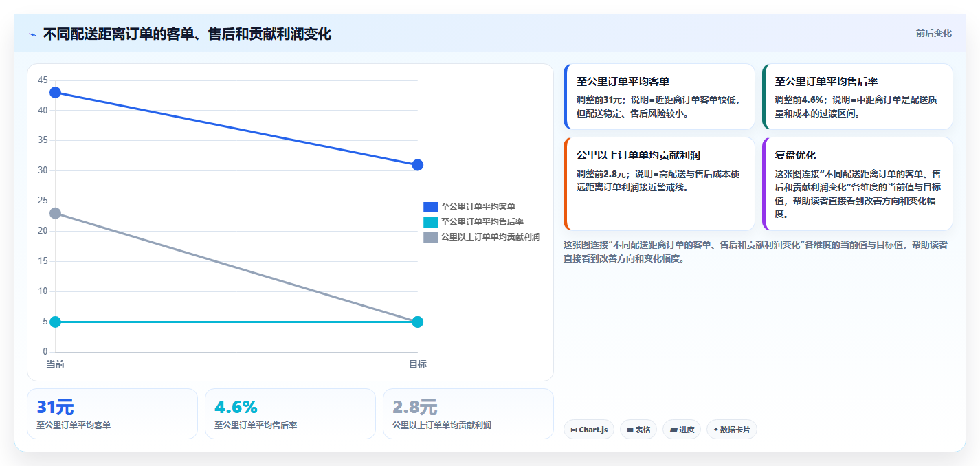Click the 当前 x-axis label
Viewport: 980px width, 466px height.
tap(55, 364)
